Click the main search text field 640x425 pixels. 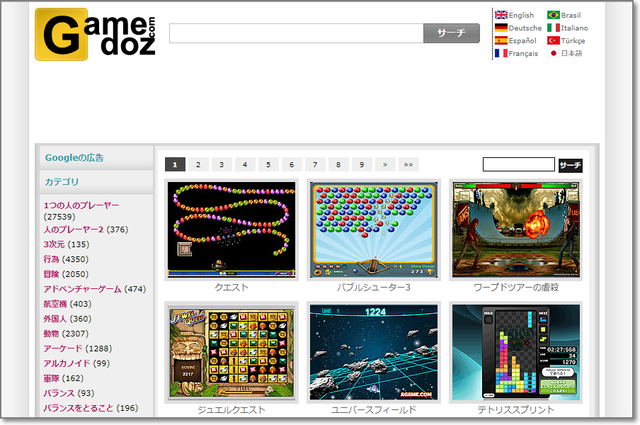[x=296, y=34]
